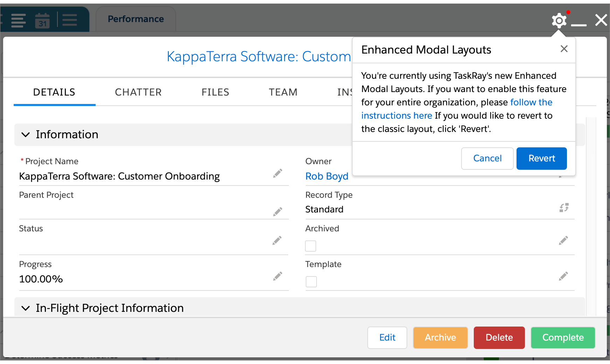Screen dimensions: 610x364
Task: Click the green Complete button
Action: pos(563,338)
